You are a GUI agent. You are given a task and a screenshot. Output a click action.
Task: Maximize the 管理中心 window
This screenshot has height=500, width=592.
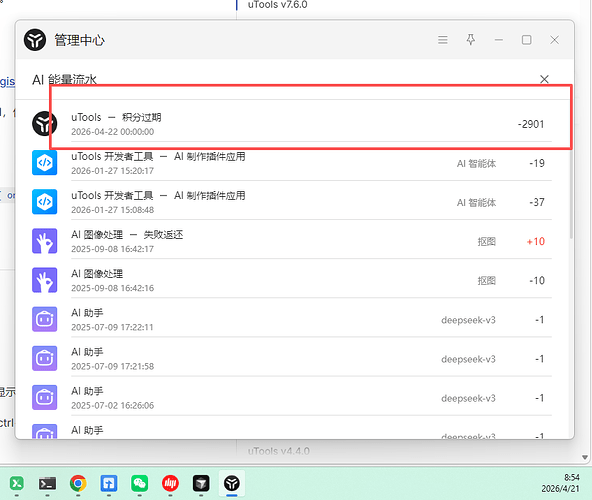coord(527,40)
